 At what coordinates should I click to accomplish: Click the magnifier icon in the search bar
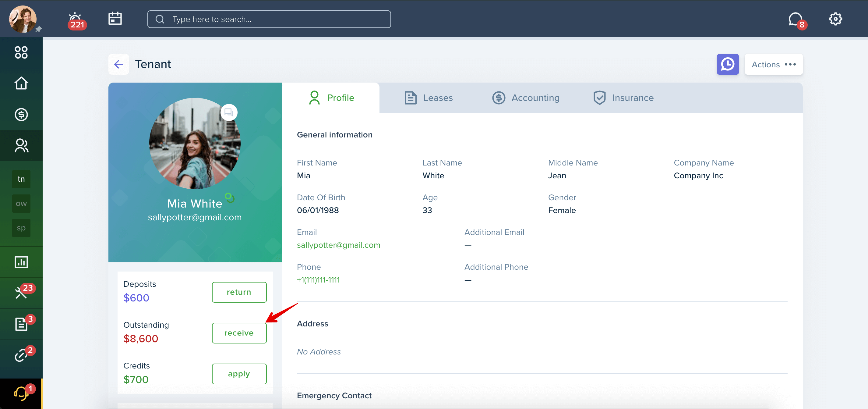coord(160,19)
